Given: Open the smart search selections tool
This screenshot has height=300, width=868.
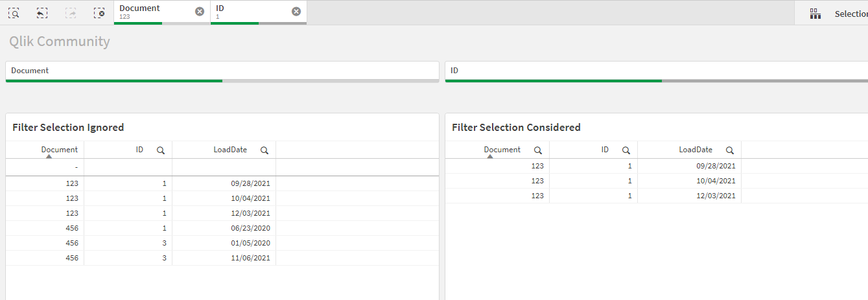Looking at the screenshot, I should [14, 12].
